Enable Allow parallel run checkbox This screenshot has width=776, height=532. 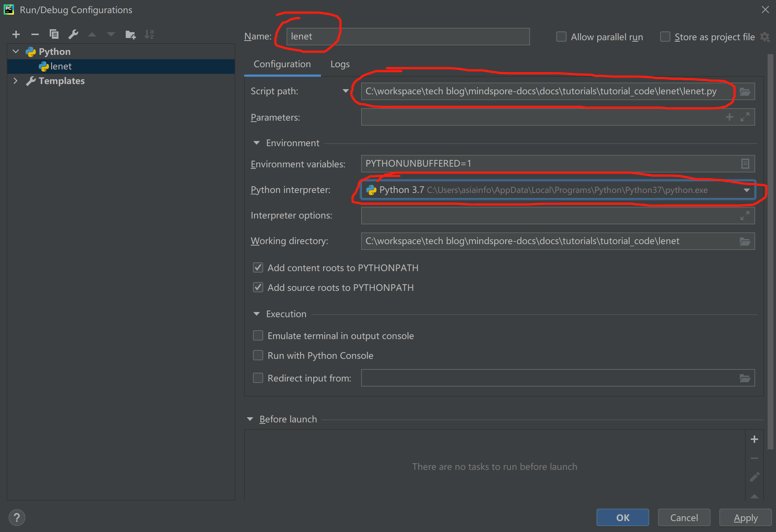click(x=561, y=37)
